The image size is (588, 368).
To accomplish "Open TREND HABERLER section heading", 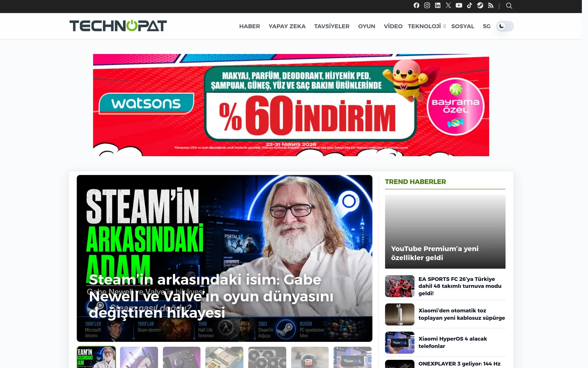I will pyautogui.click(x=415, y=182).
